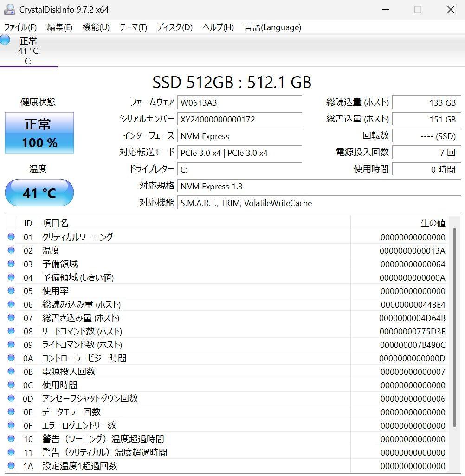Screen dimensions: 465x476
Task: Click the blue health indicator for 温度 row
Action: [11, 251]
